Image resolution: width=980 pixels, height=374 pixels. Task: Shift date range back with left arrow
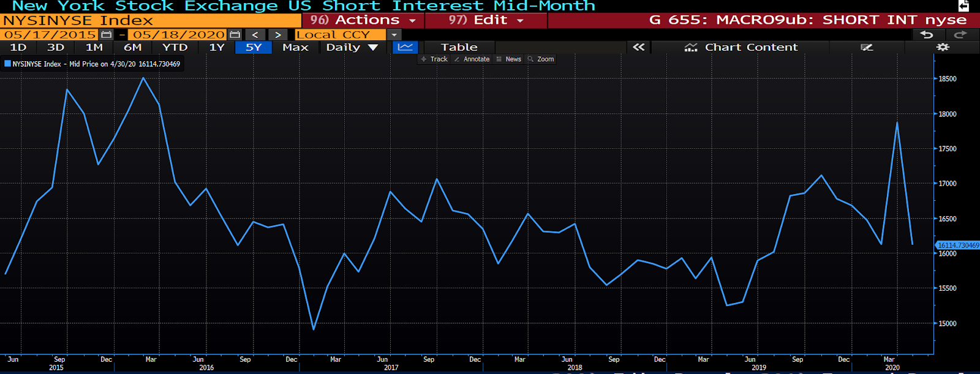click(255, 35)
